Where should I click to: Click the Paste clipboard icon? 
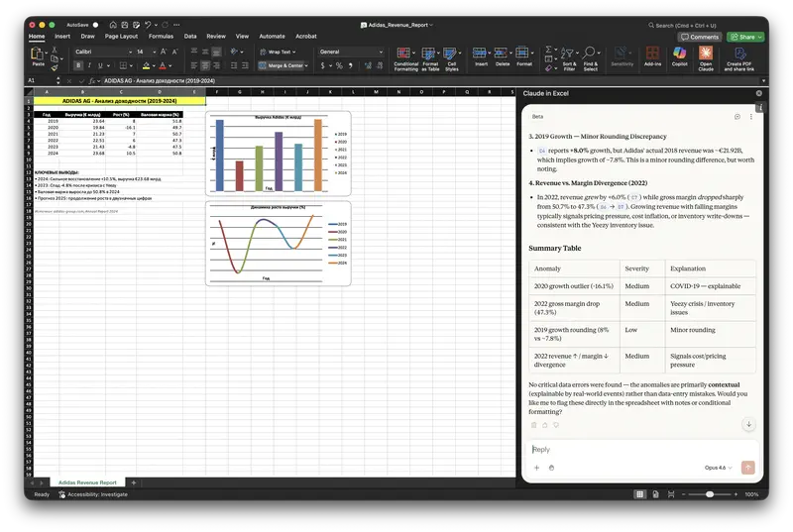pyautogui.click(x=38, y=55)
